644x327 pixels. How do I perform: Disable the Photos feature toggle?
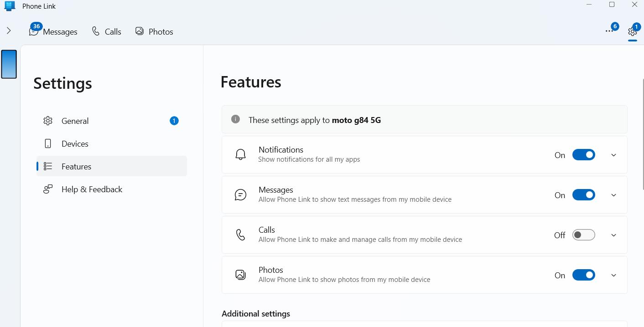point(584,275)
